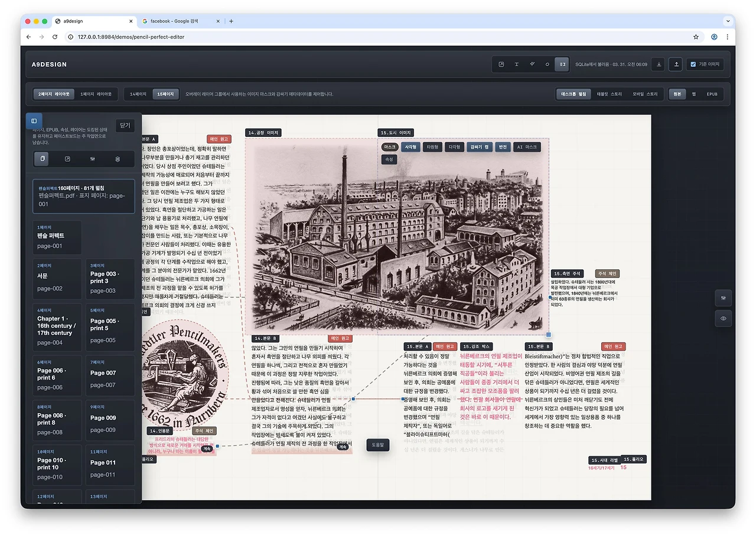Choose the 사각형 mask shape

click(x=410, y=147)
